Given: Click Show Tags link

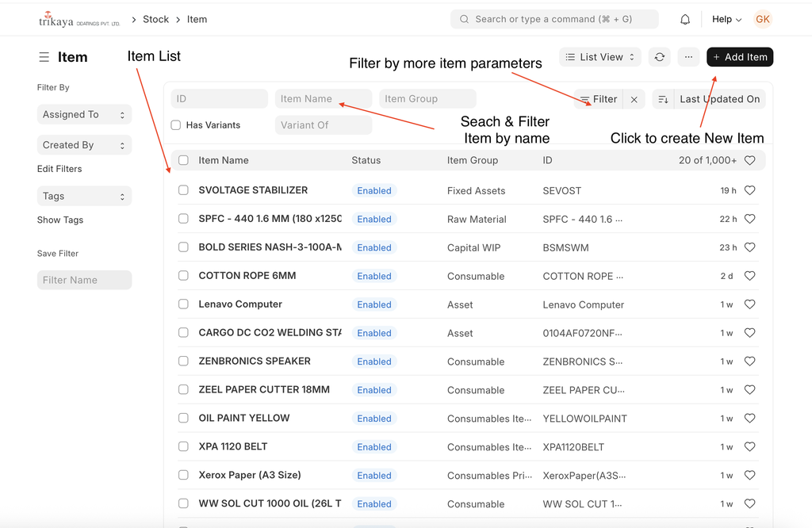Looking at the screenshot, I should coord(60,220).
